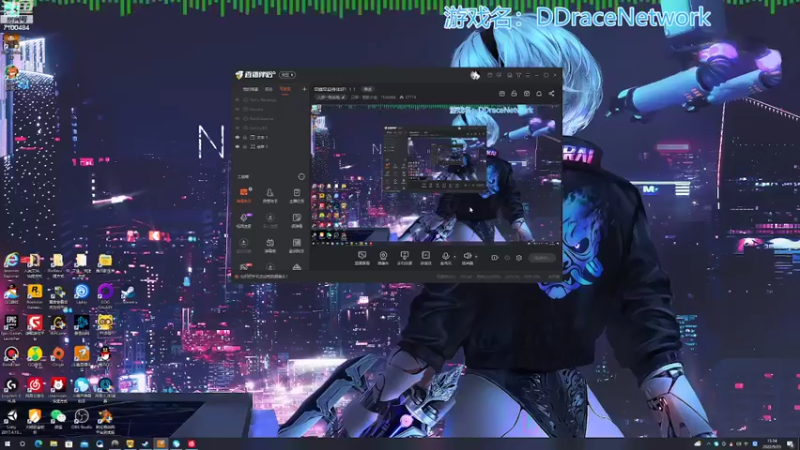The width and height of the screenshot is (800, 450).
Task: Open Rockstar Games Launcher desktop icon
Action: click(x=35, y=291)
